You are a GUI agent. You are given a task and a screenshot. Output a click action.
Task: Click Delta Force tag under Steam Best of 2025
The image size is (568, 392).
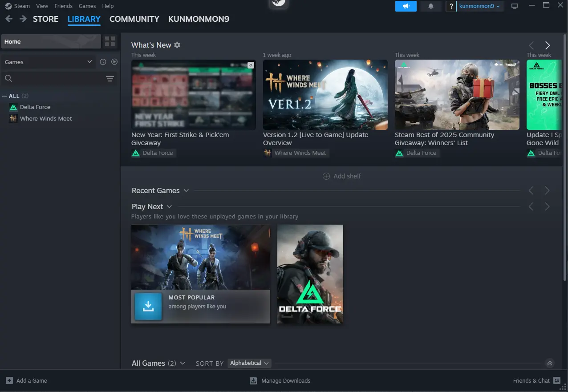(x=417, y=153)
